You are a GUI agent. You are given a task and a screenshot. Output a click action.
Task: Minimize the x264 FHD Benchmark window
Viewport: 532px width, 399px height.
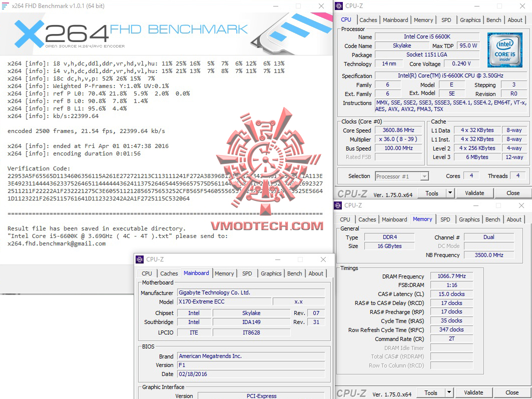[x=276, y=6]
